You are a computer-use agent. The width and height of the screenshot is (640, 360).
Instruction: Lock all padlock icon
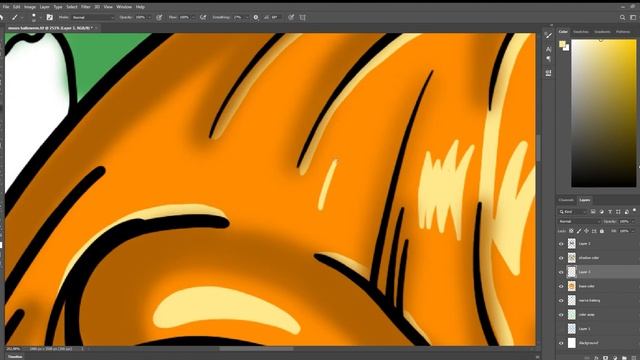coord(602,231)
